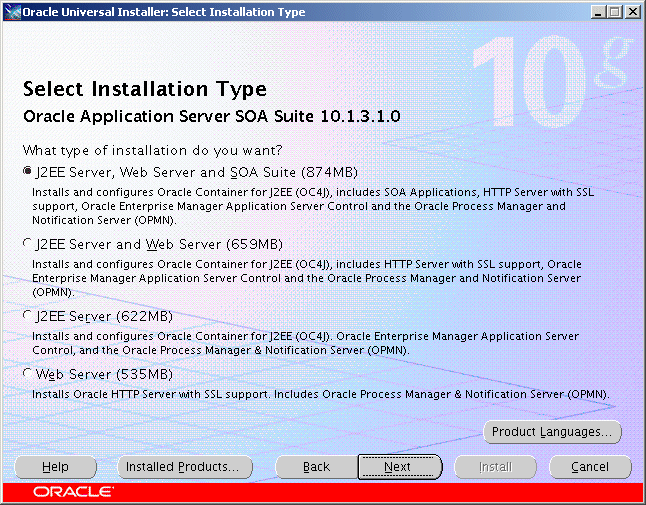646x505 pixels.
Task: Cancel the installation
Action: (590, 467)
